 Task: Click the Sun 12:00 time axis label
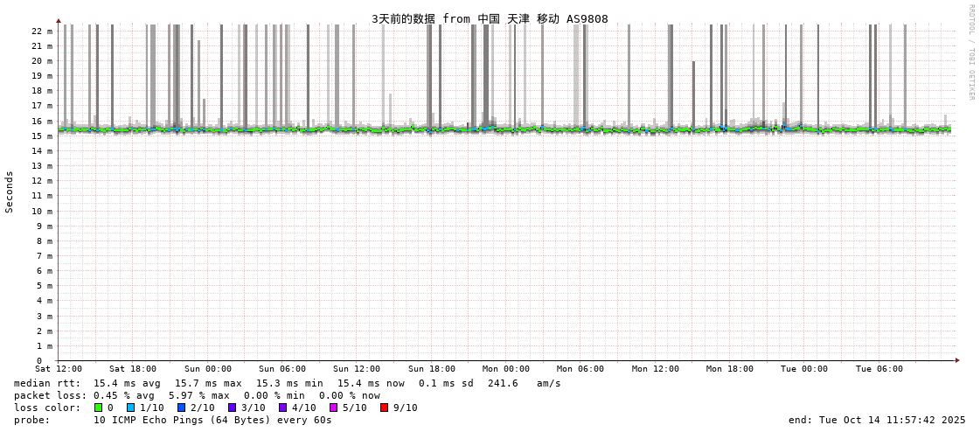point(357,369)
